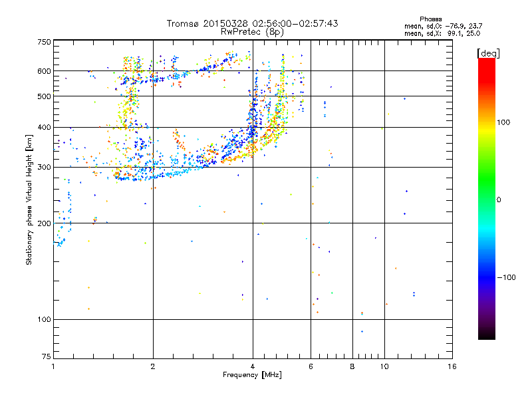
Task: Click the colorbar tick label '-100'
Action: tap(506, 277)
